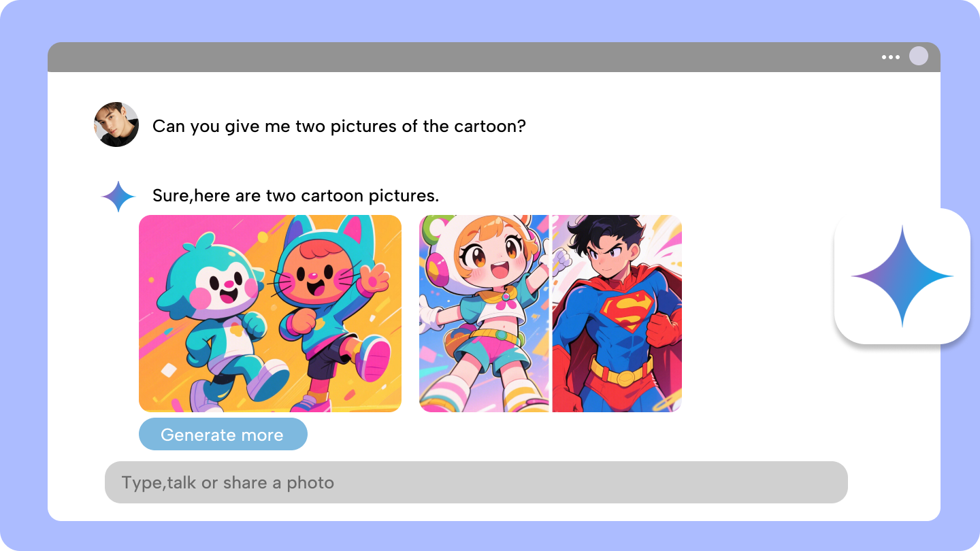
Task: Open the three-dot options menu in title bar
Action: click(x=889, y=57)
